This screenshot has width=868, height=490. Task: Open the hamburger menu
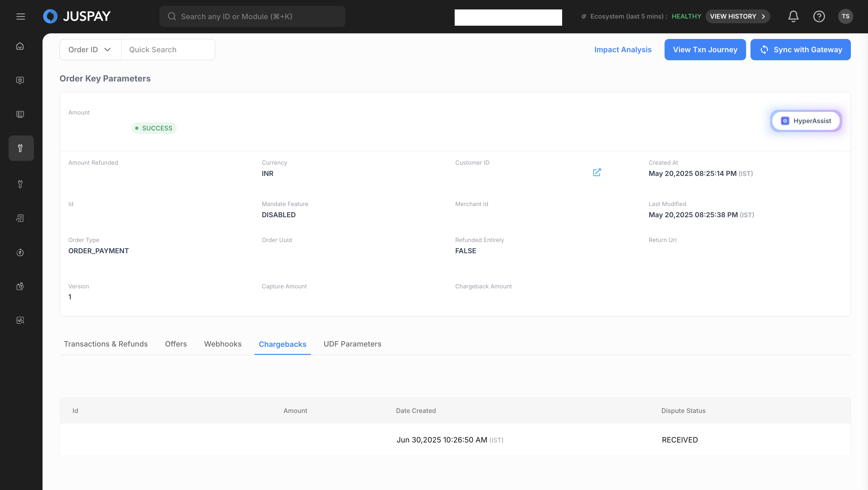tap(21, 17)
